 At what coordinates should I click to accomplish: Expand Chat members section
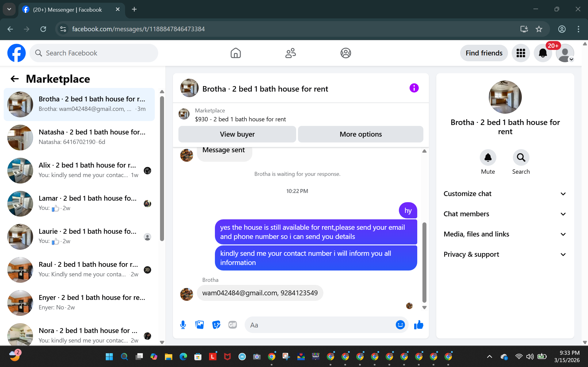click(x=505, y=214)
